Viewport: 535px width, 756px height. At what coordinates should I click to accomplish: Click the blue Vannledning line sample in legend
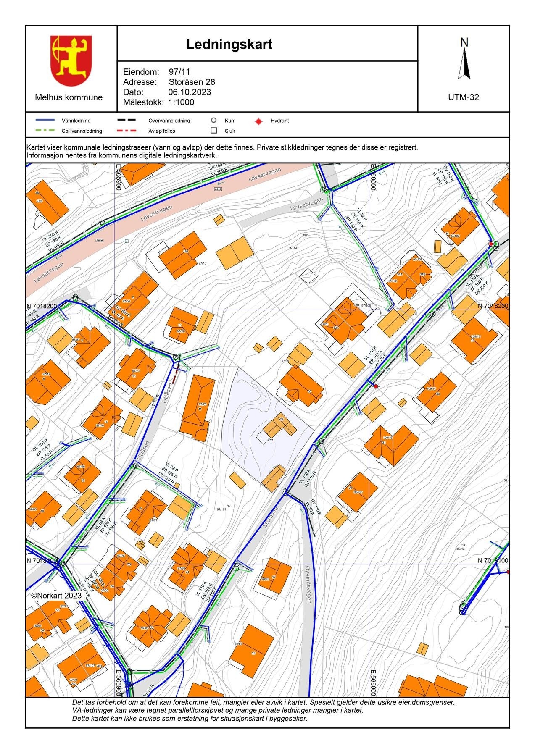pos(45,121)
